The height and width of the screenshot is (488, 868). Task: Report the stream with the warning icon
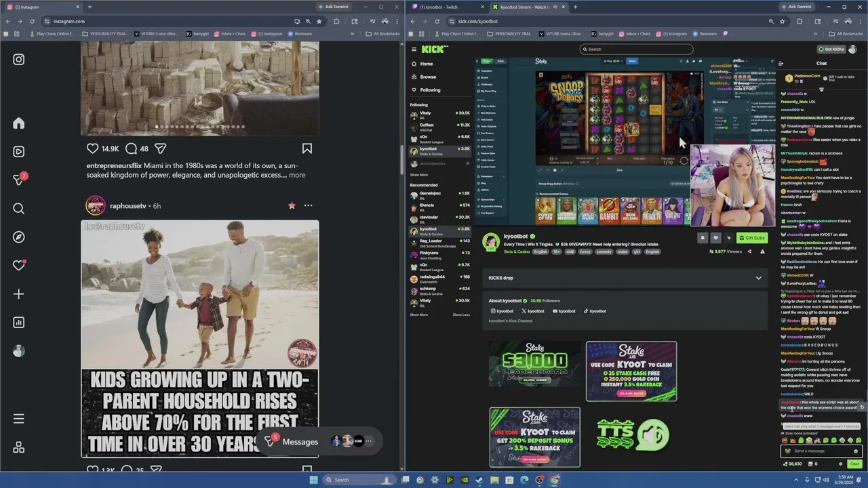762,251
